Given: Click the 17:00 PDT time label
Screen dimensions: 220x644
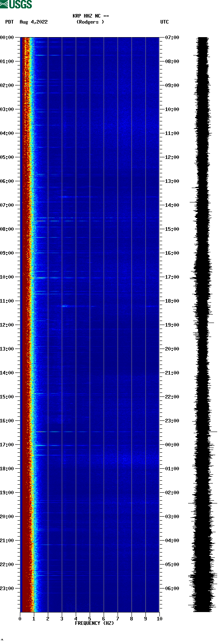Looking at the screenshot, I should pos(7,445).
